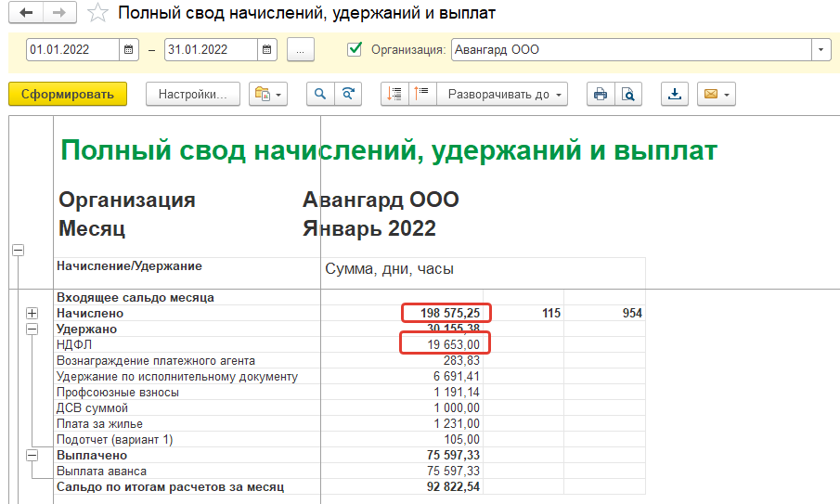Toggle the Организация filter checkbox

coord(354,49)
